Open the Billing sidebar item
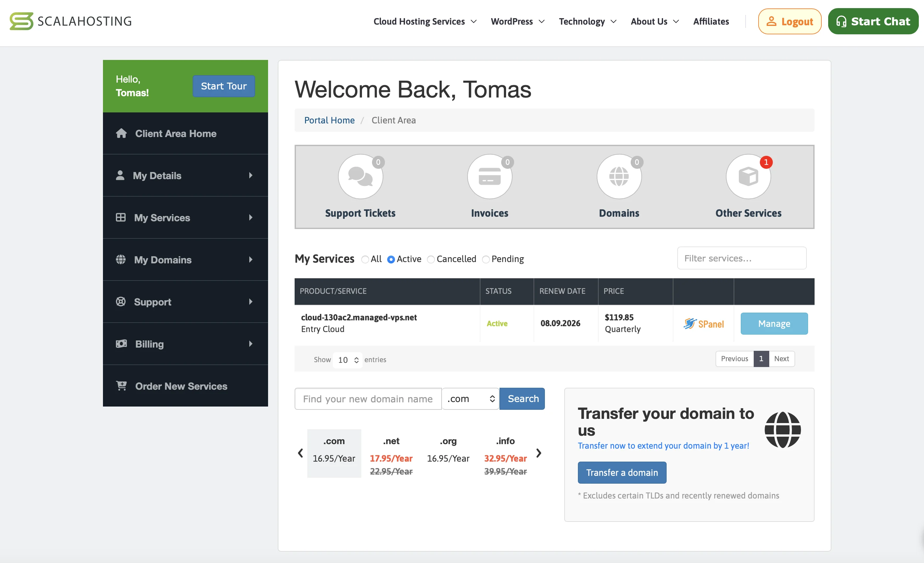Viewport: 924px width, 563px height. (x=185, y=344)
